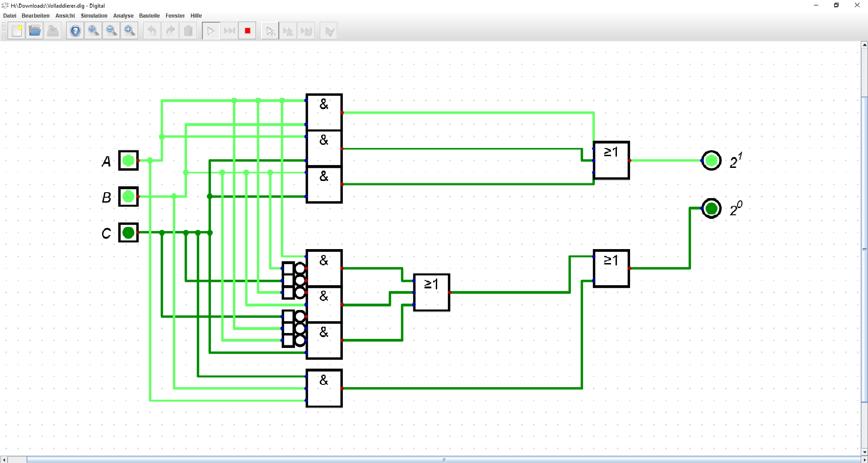Expand the Ansicht view menu

65,16
